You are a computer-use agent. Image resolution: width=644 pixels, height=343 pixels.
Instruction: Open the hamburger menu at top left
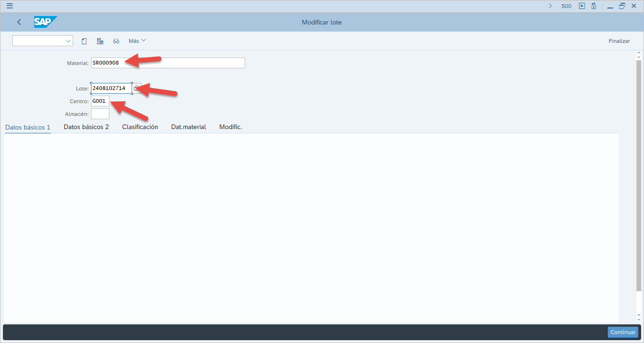pyautogui.click(x=9, y=6)
